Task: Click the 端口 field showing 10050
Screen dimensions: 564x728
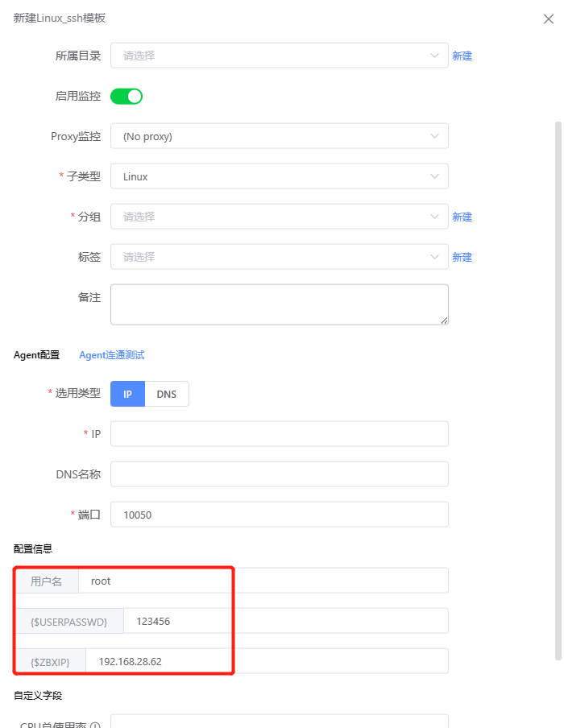Action: 280,515
